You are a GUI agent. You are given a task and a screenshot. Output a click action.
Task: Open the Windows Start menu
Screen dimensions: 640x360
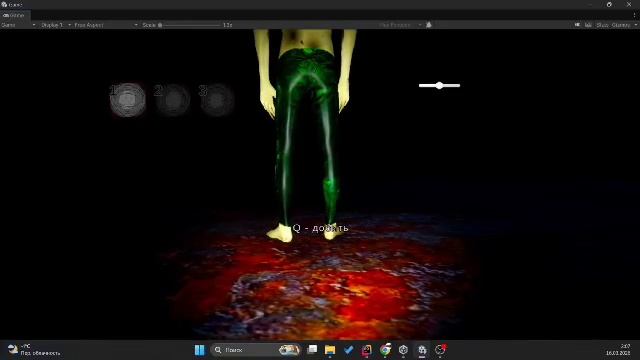199,350
